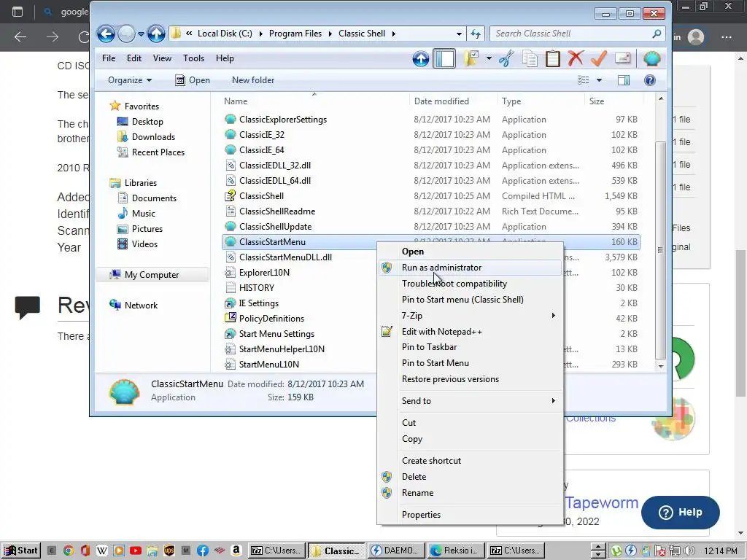Select the PolicyDefinitions folder
The image size is (747, 560).
[271, 319]
